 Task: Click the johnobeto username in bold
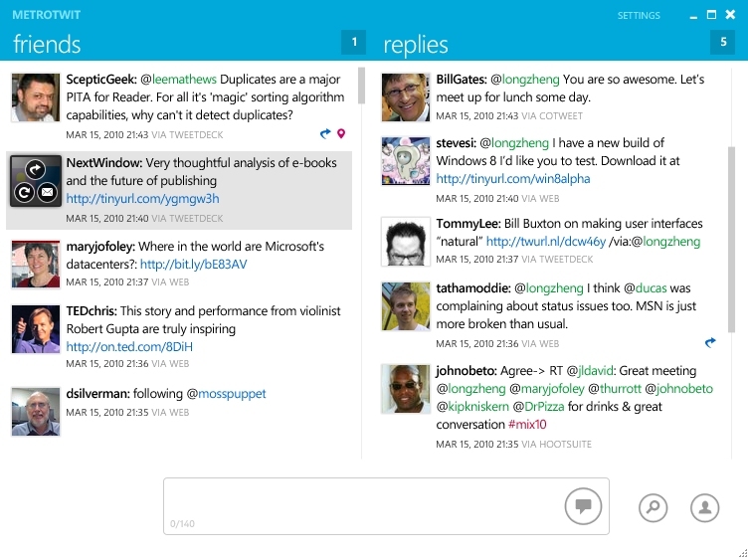(x=467, y=371)
